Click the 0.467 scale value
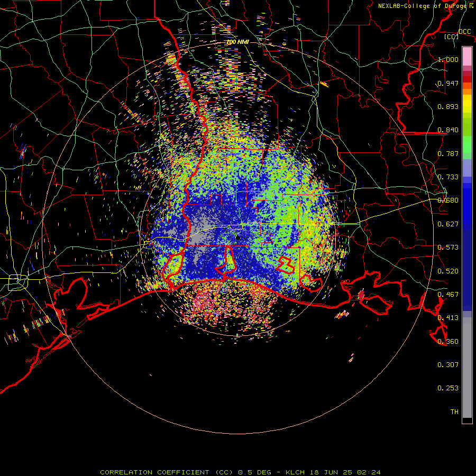Screen dimensions: 476x476 point(448,295)
